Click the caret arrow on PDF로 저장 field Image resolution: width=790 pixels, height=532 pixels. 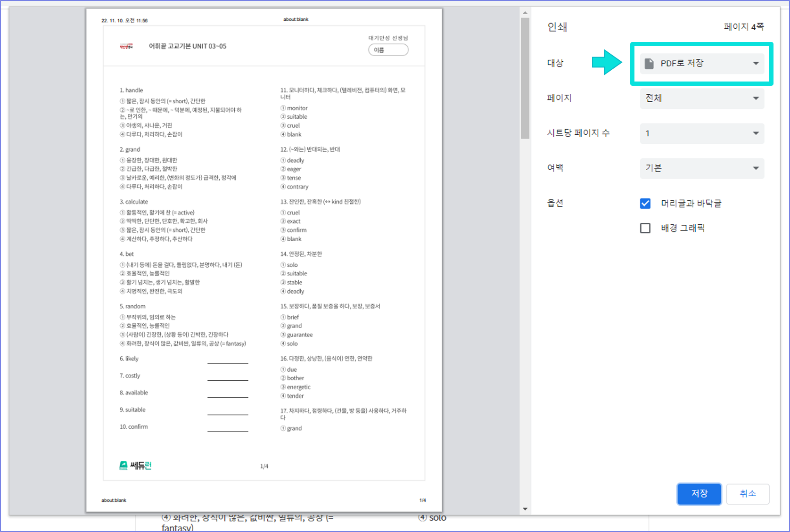[756, 64]
